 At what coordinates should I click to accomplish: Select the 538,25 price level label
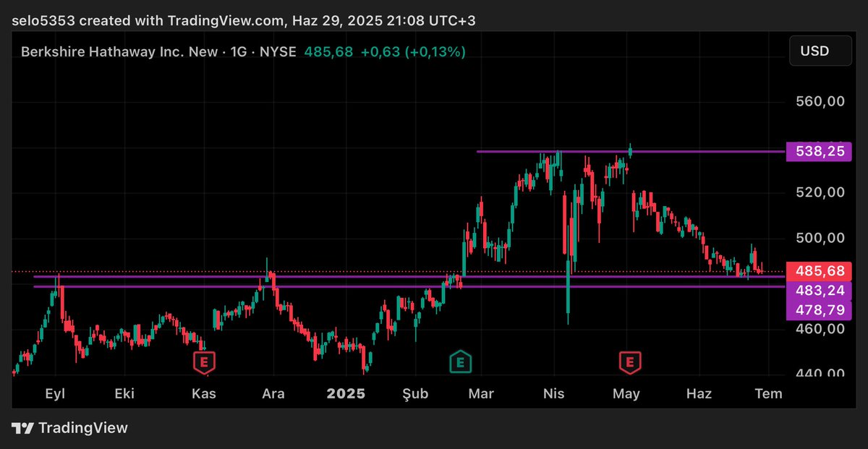click(x=820, y=151)
